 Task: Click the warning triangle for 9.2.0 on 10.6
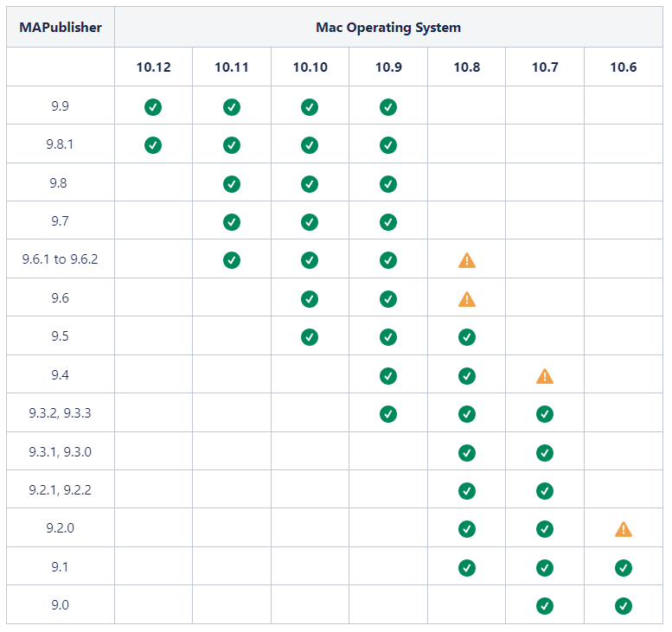pos(624,529)
